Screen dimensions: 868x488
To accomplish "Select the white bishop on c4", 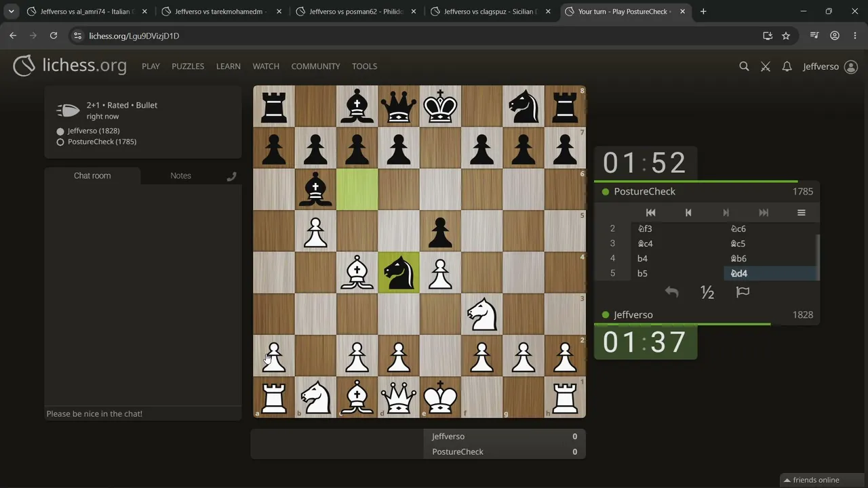I will point(357,272).
